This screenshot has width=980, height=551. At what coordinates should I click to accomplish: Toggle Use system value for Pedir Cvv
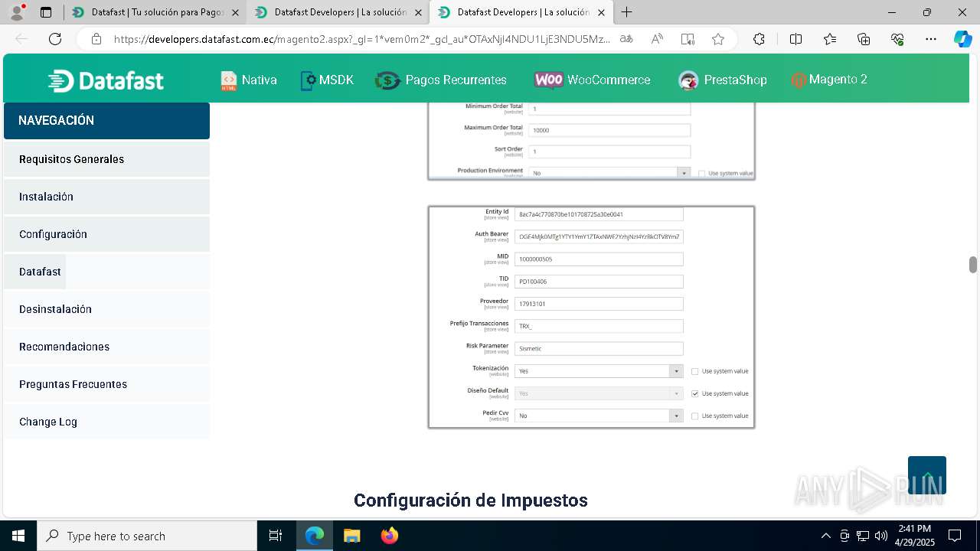[695, 416]
